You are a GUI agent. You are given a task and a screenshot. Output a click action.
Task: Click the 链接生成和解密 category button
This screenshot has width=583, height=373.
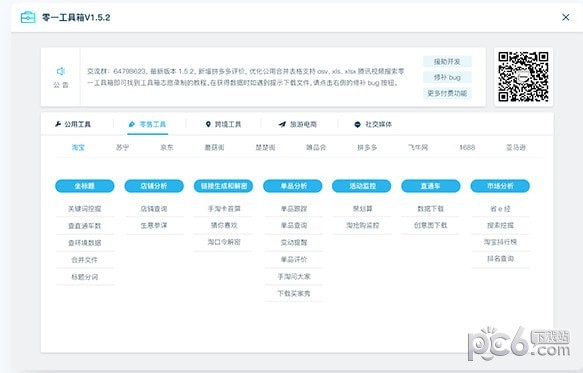223,186
